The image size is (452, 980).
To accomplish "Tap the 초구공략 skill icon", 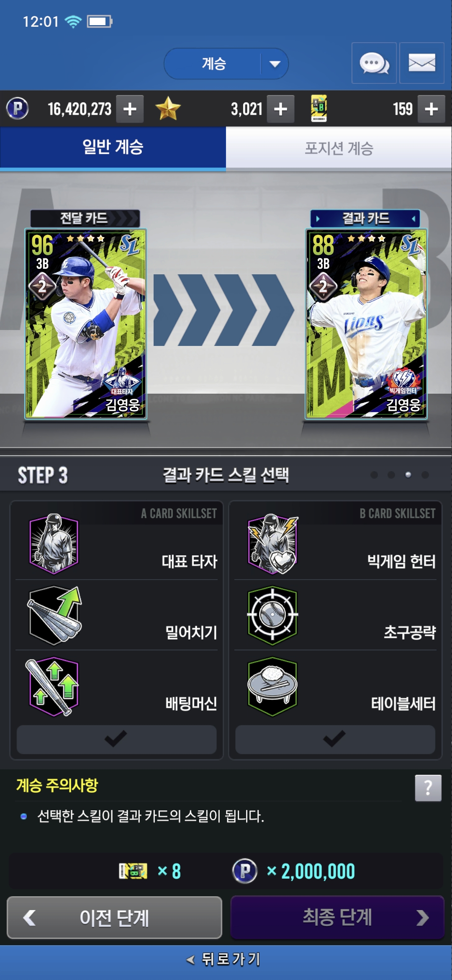I will coord(272,615).
